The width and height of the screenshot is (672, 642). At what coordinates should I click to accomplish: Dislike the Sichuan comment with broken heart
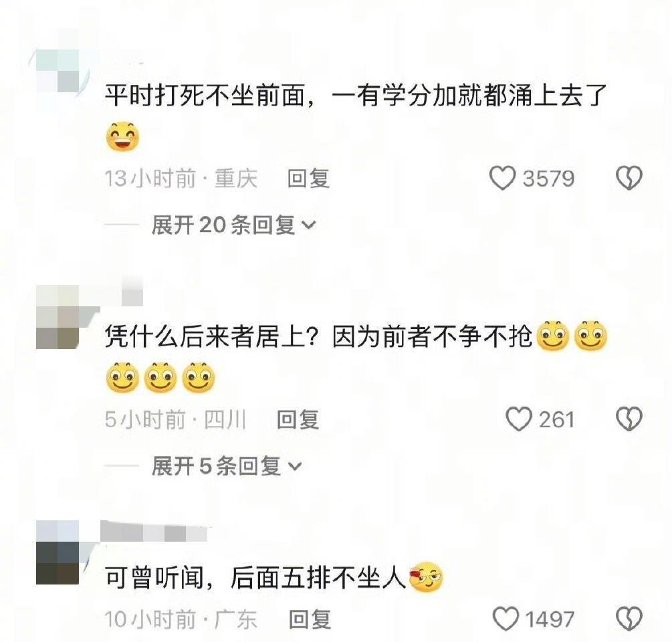629,419
